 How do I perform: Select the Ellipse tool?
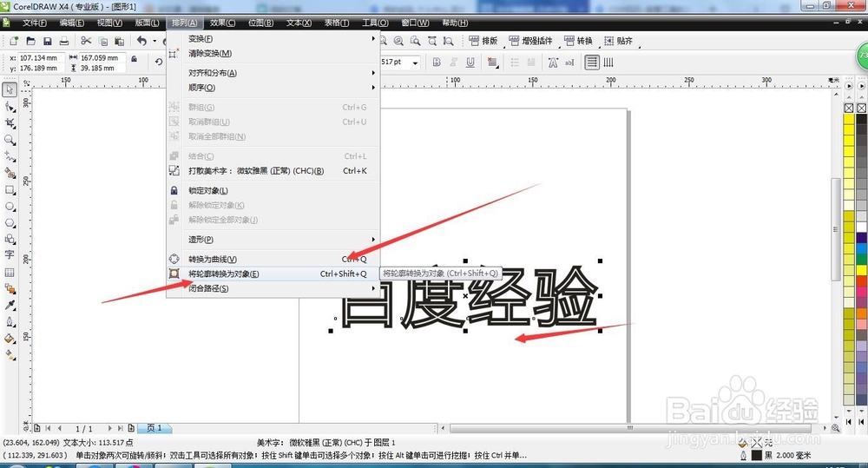pyautogui.click(x=10, y=206)
